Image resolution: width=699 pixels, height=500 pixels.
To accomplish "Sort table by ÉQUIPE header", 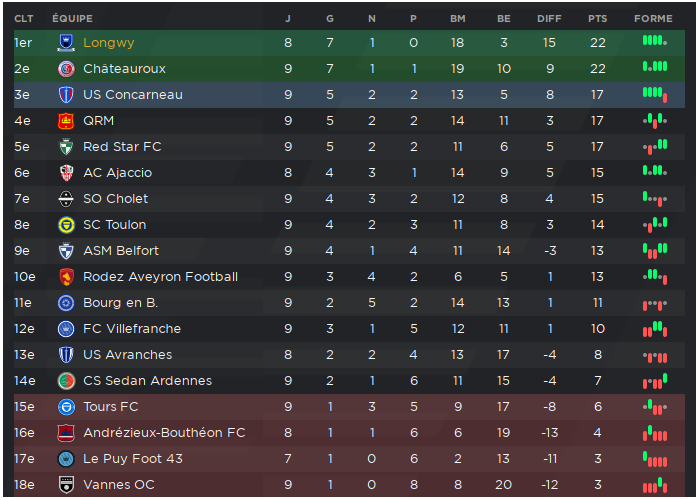I will pyautogui.click(x=72, y=19).
